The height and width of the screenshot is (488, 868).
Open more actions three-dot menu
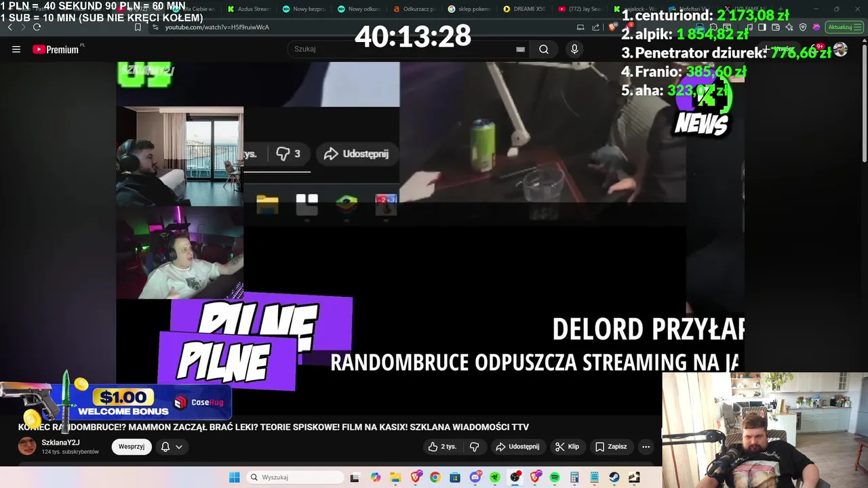pos(646,447)
